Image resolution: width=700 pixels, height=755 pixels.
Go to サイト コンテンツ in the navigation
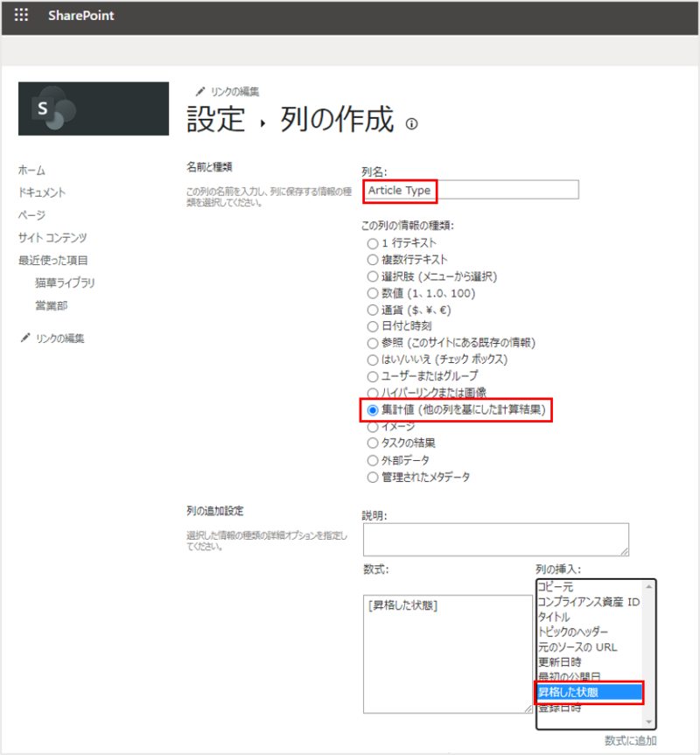[52, 237]
